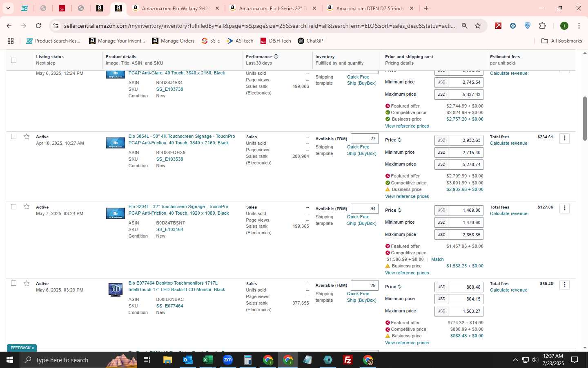Open the Elo 5054L 50" 4K Touchscreen listing title
The width and height of the screenshot is (588, 368).
point(182,139)
